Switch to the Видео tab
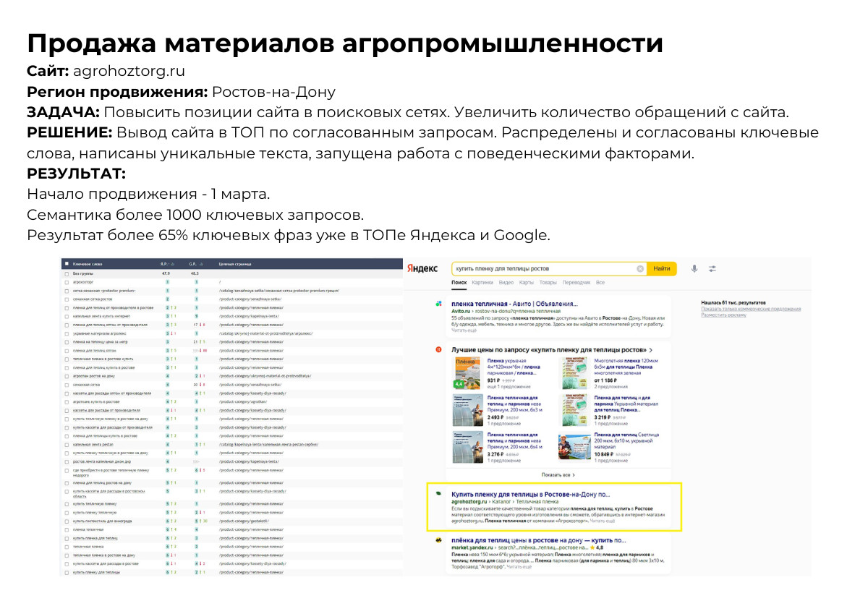Viewport: 868px width, 593px height. (x=506, y=283)
